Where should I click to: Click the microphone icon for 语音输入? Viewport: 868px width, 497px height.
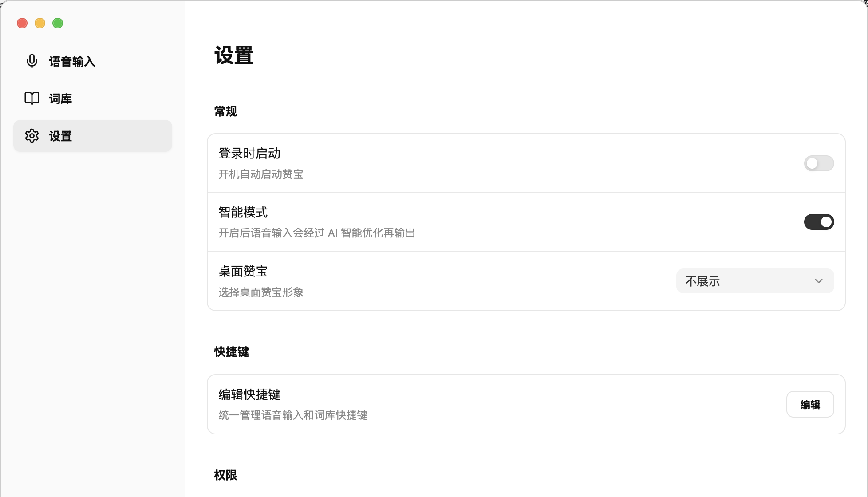coord(32,61)
